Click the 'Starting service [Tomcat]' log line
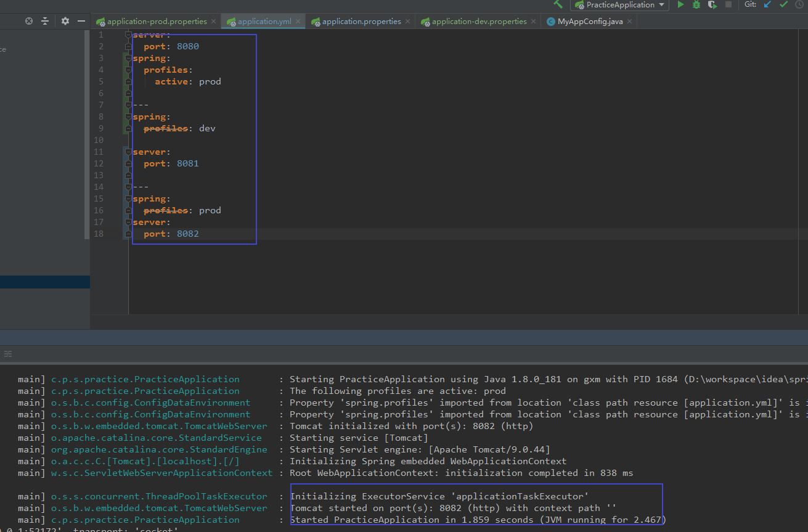 pyautogui.click(x=359, y=438)
